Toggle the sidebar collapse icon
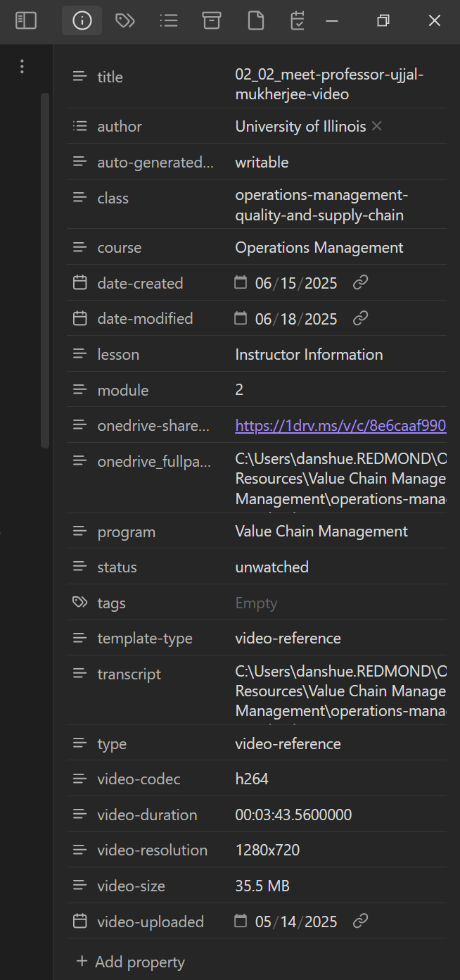460x980 pixels. [x=26, y=21]
